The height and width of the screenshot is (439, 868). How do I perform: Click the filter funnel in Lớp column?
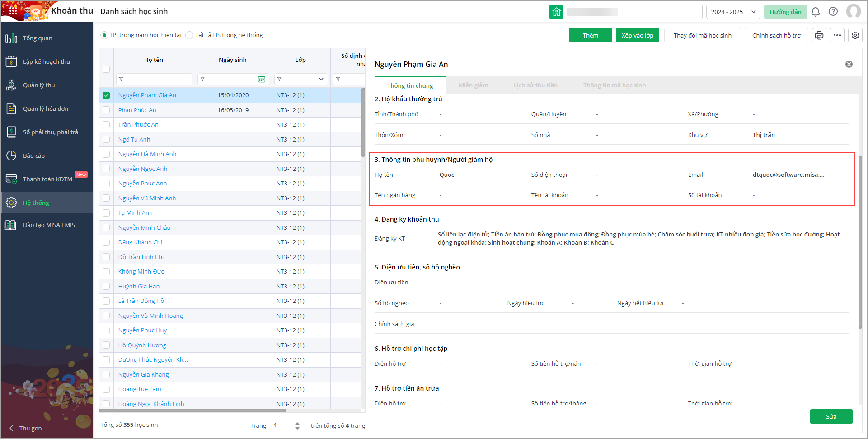tap(279, 79)
